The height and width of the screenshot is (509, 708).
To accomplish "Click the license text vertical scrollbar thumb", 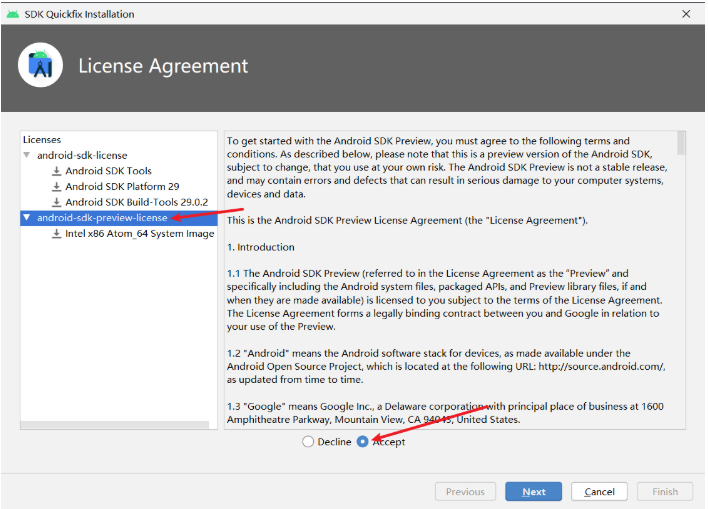I will (x=681, y=143).
